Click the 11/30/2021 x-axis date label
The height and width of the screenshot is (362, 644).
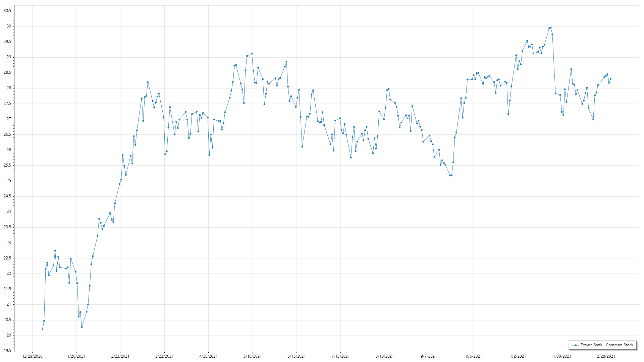[561, 356]
